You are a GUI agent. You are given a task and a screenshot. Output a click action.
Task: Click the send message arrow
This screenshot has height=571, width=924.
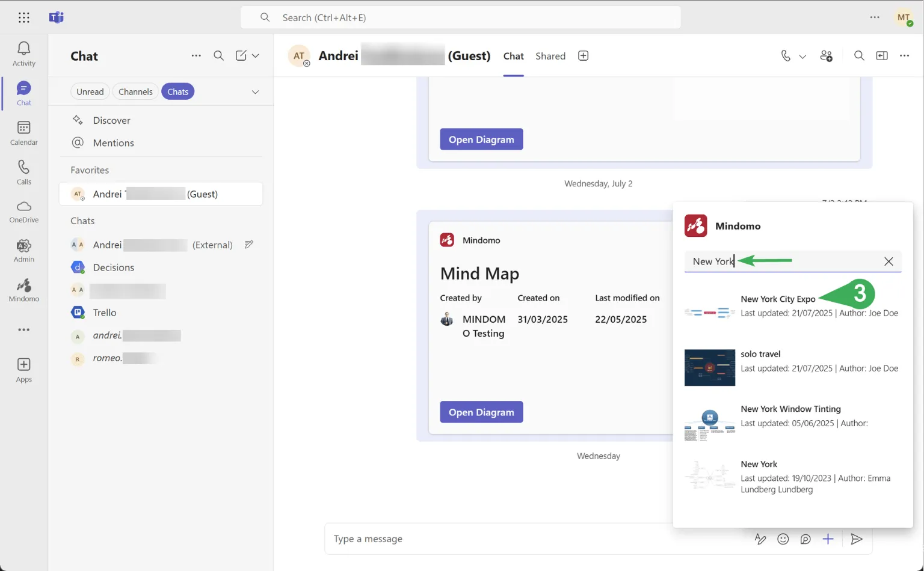[857, 539]
